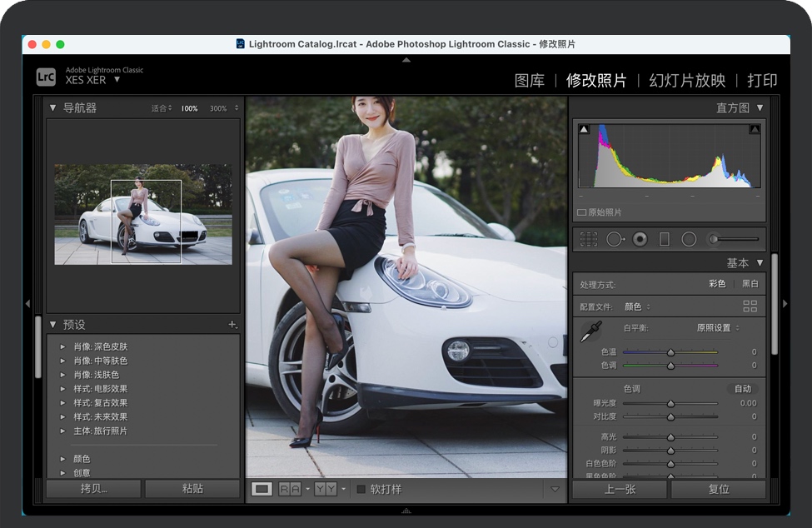Expand the 样式: 电影效果 preset group
The image size is (812, 528).
[62, 389]
